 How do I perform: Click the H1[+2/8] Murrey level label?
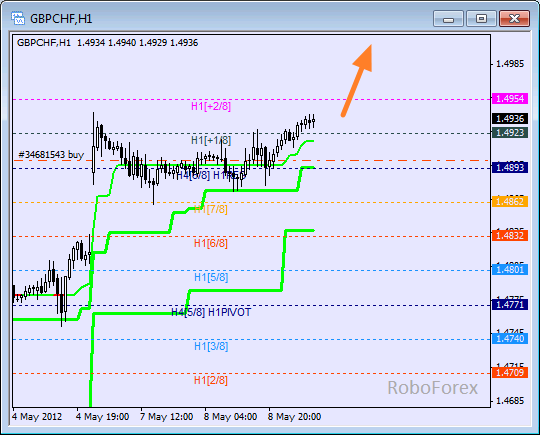pyautogui.click(x=211, y=106)
